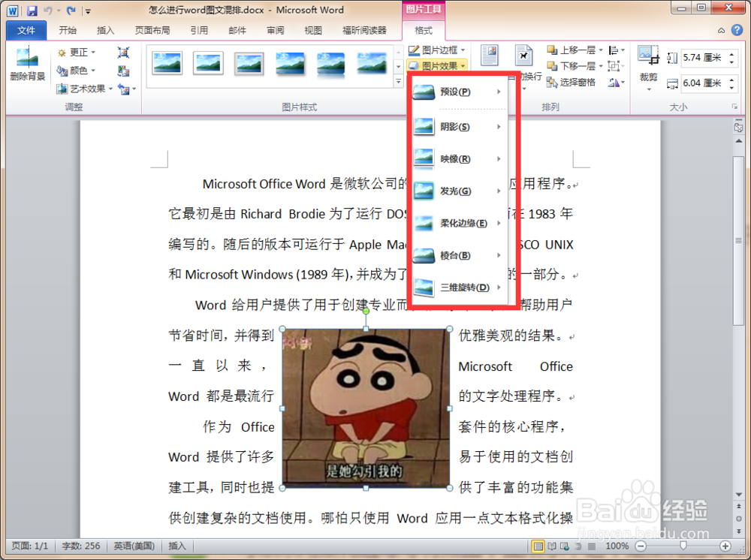Click the zoom out minus button
Screen dimensions: 751x560
(641, 546)
